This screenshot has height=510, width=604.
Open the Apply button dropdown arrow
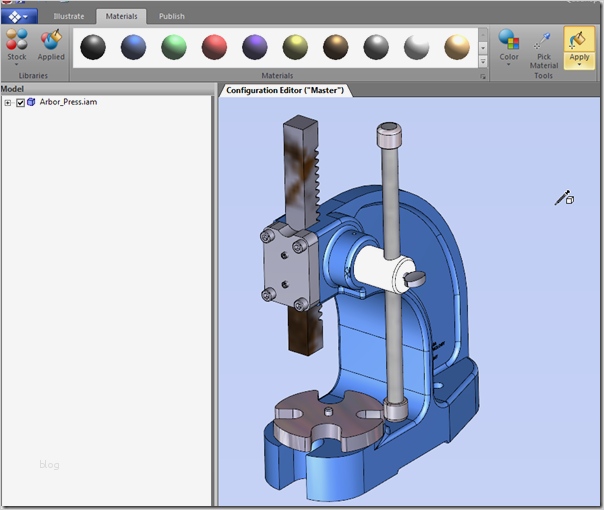(578, 65)
